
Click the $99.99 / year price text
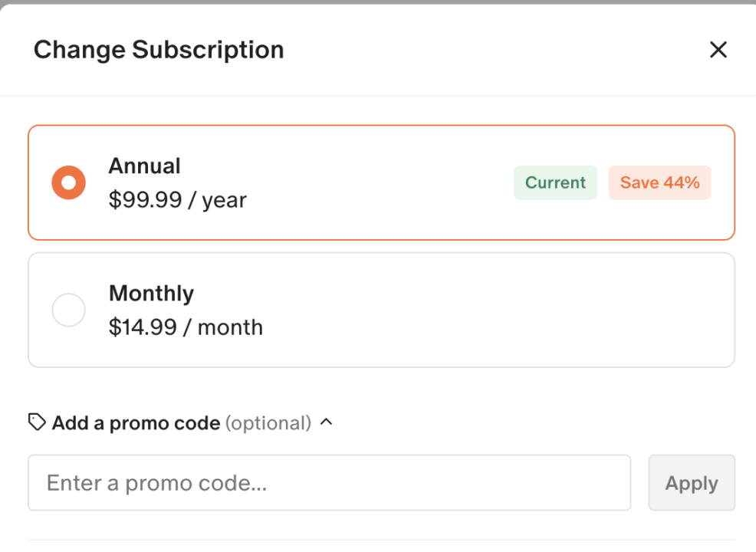coord(177,200)
